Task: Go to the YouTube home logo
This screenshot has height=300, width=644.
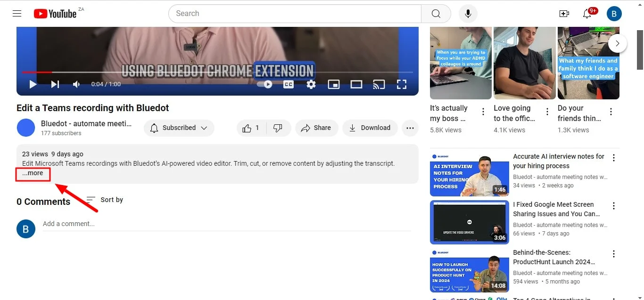Action: click(55, 14)
